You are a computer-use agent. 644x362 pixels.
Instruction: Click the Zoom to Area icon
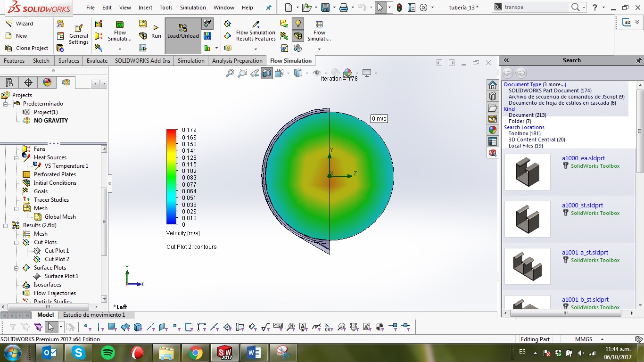pyautogui.click(x=242, y=73)
